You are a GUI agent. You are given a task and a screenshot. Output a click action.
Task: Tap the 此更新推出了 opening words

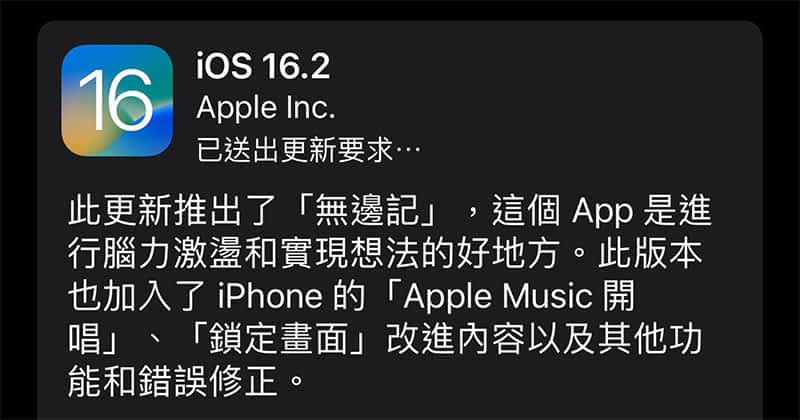[173, 211]
